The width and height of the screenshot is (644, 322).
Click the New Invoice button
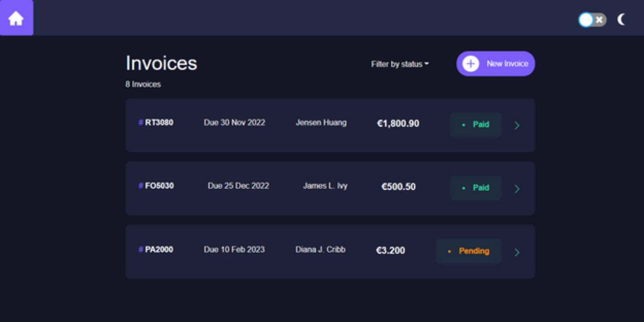[x=496, y=63]
